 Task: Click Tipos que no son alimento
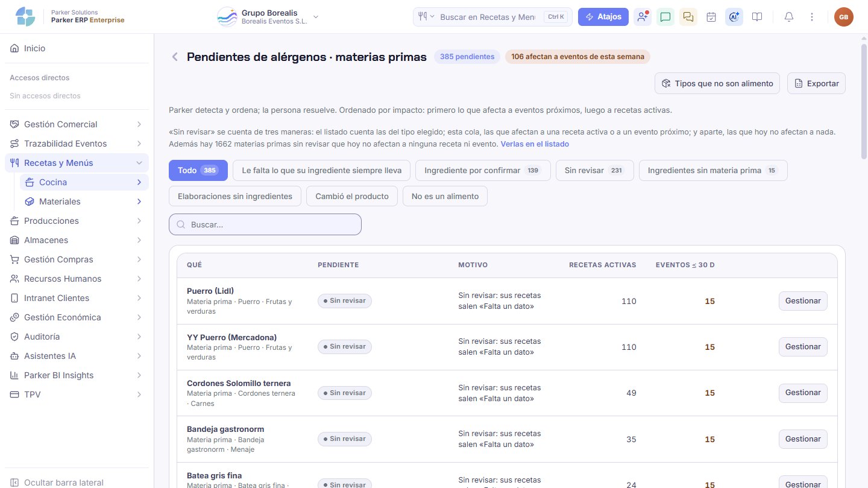(717, 83)
